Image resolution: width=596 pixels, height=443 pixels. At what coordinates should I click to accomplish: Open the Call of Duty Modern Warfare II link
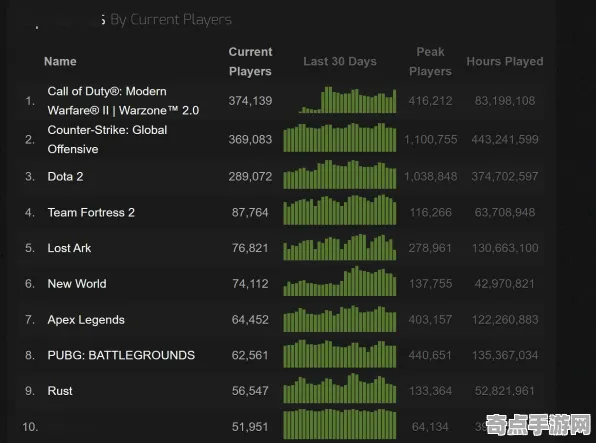pyautogui.click(x=123, y=101)
